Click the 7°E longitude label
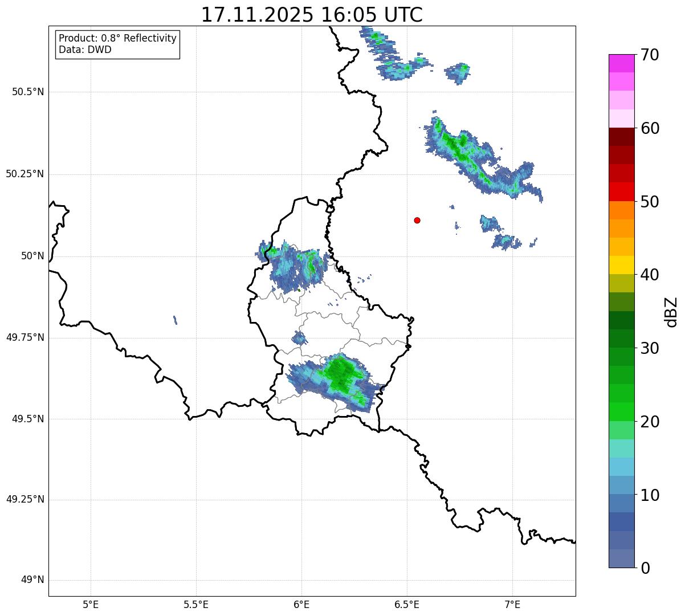This screenshot has width=685, height=616. tap(512, 604)
